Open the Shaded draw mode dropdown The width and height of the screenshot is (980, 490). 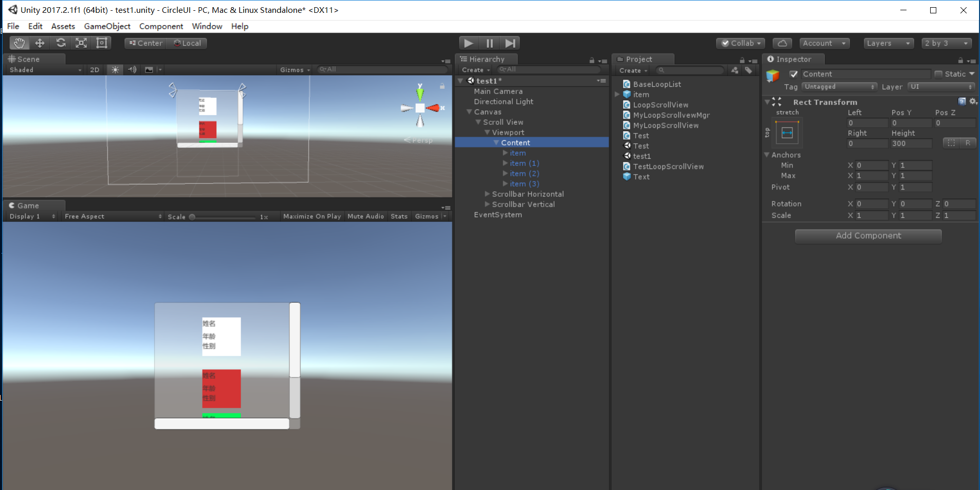coord(45,70)
